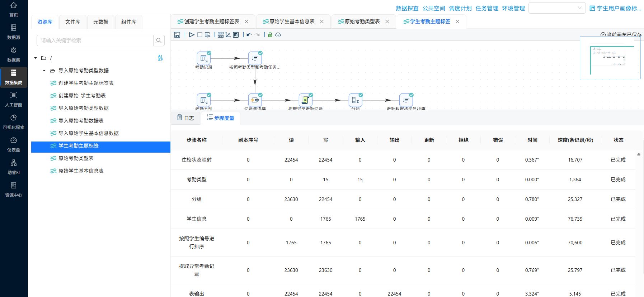Close the 原始考勤类型表 editor tab

point(387,21)
